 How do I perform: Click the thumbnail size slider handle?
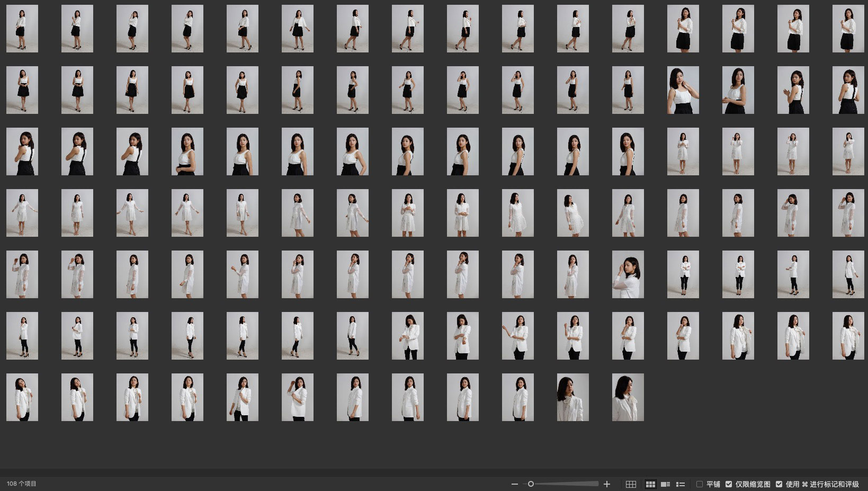pos(531,484)
